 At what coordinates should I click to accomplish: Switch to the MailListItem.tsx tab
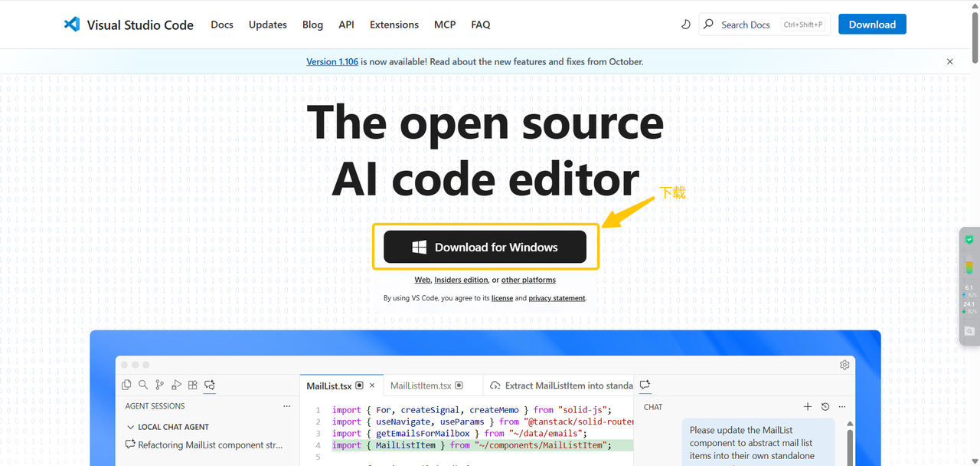coord(421,386)
